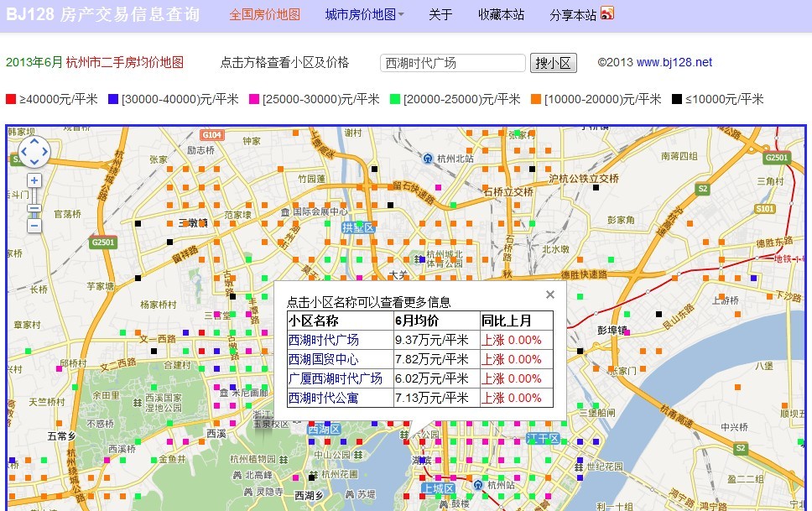Click the 上城区 district label
The height and width of the screenshot is (511, 812).
coord(438,488)
